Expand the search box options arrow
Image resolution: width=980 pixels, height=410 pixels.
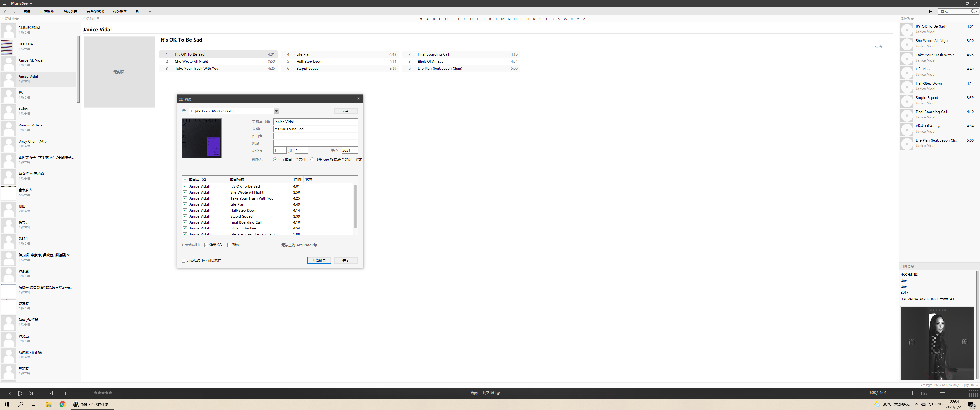point(977,11)
